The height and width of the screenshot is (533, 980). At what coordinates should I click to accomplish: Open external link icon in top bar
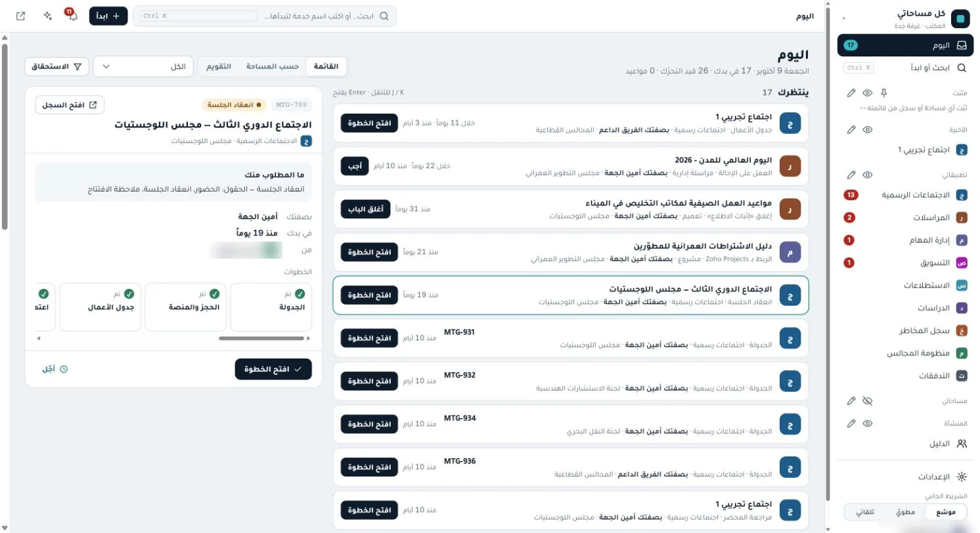[x=20, y=16]
